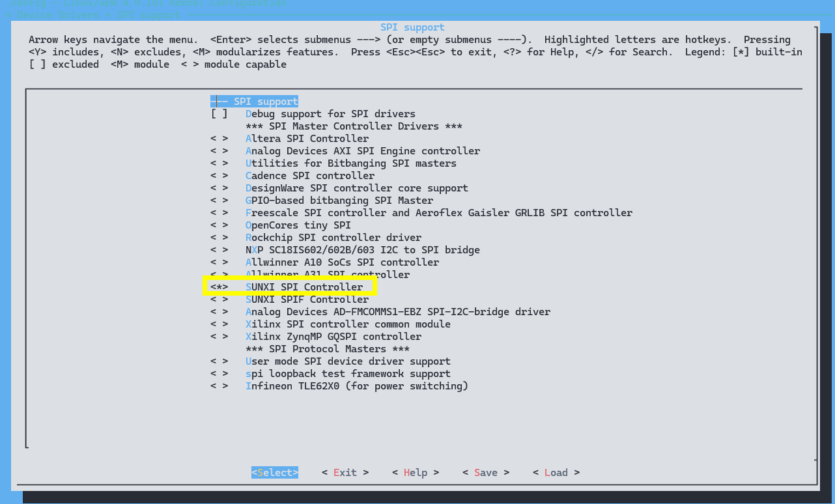
Task: Open the Help button
Action: click(415, 473)
